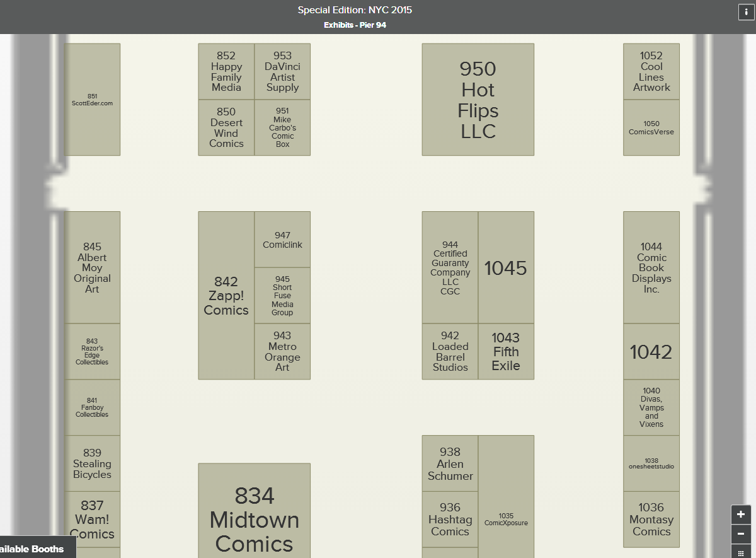Viewport: 756px width, 558px height.
Task: Select booth 953 DaVinci Artist Supply
Action: (x=282, y=71)
